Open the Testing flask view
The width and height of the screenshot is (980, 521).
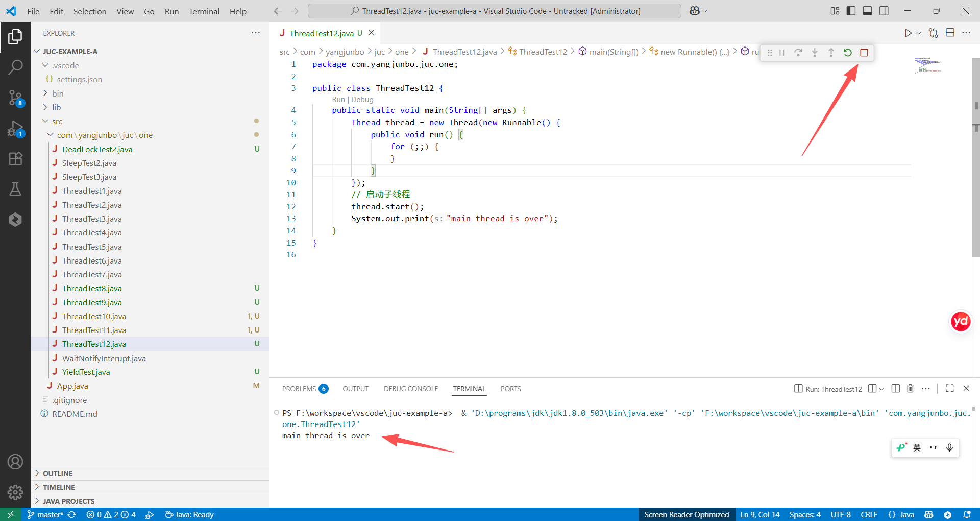15,190
